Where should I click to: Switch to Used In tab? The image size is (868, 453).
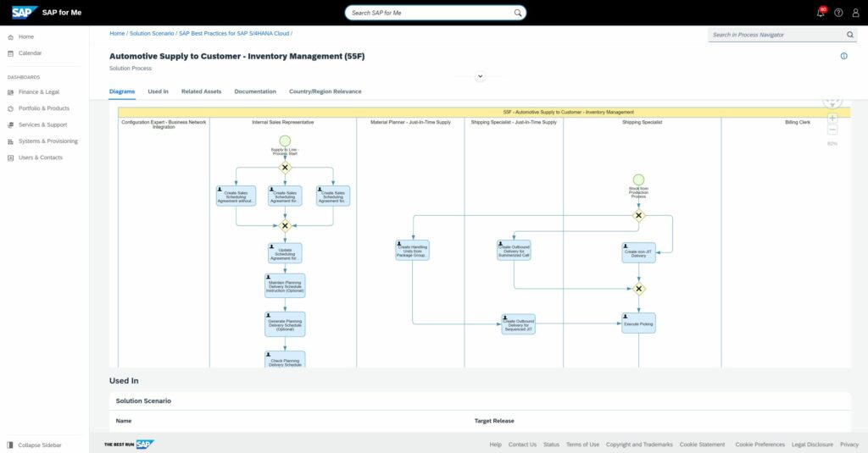[158, 91]
